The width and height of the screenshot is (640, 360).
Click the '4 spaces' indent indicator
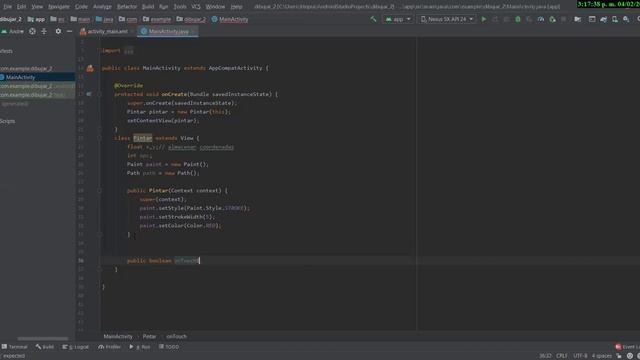coord(602,356)
